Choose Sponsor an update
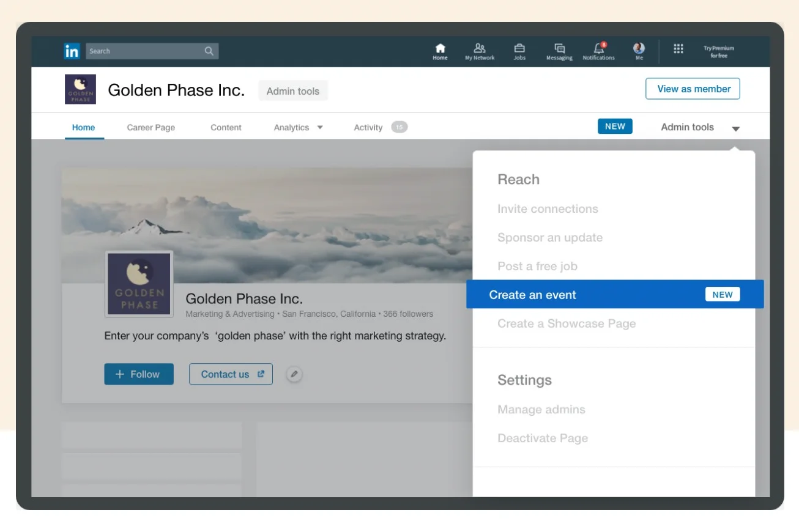 click(550, 237)
